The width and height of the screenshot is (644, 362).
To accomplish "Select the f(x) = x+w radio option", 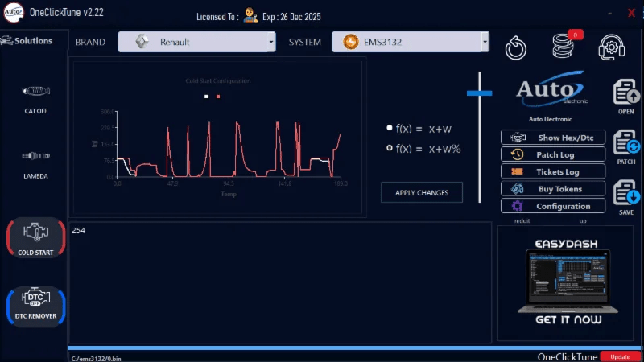I will (390, 128).
